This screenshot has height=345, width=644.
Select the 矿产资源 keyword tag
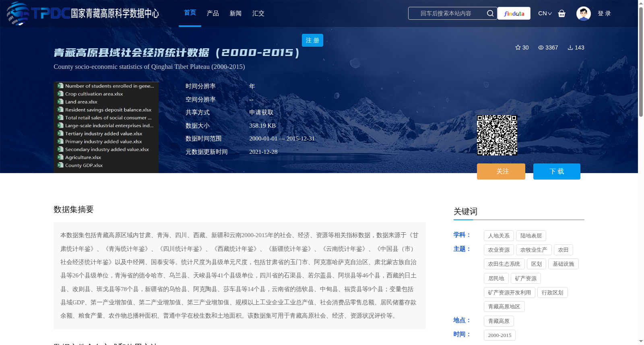coord(526,279)
